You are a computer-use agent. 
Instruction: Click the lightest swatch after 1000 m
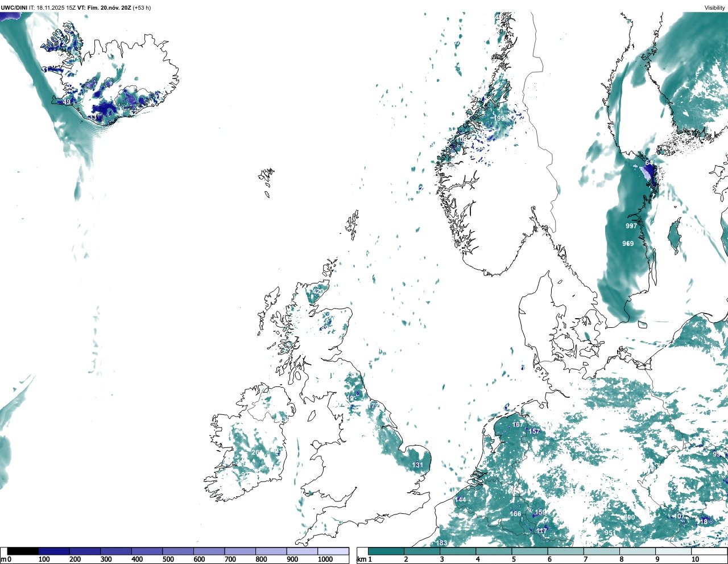333,551
